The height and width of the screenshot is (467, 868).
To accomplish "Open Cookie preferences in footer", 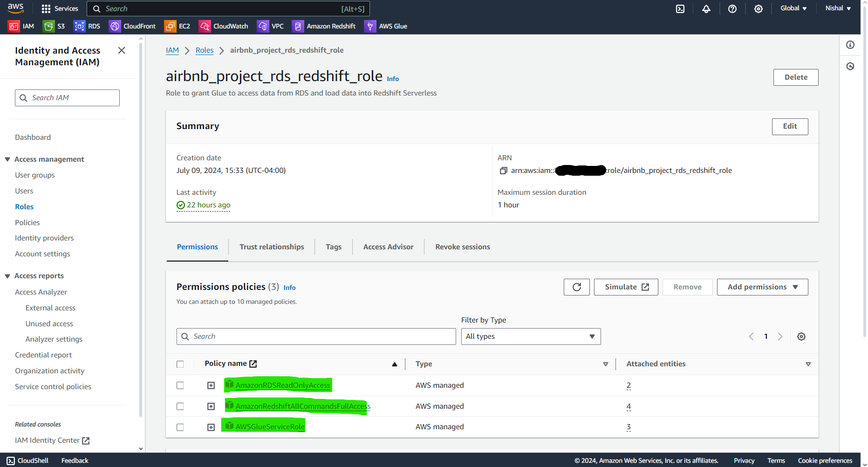I will [825, 460].
